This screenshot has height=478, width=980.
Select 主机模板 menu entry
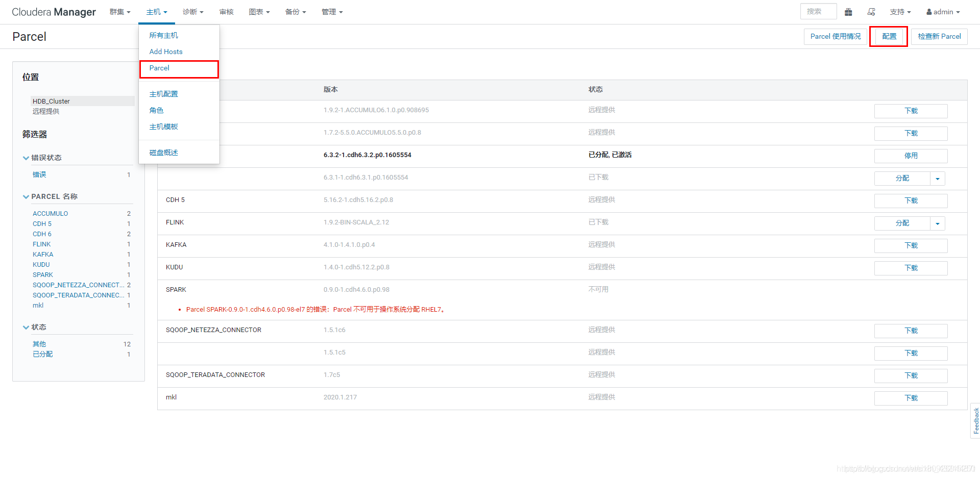click(x=163, y=127)
